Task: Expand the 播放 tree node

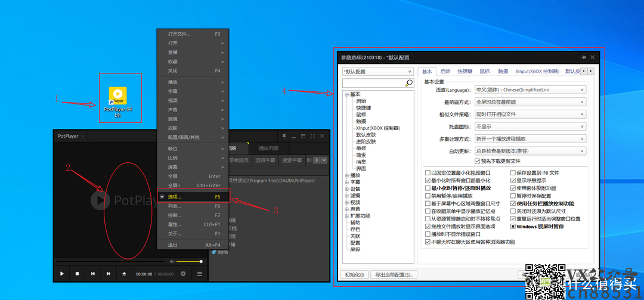Action: (x=346, y=175)
